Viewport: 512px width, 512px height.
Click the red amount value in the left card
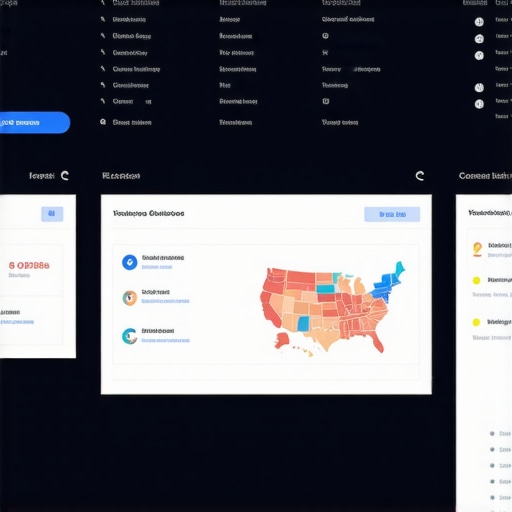(x=29, y=265)
